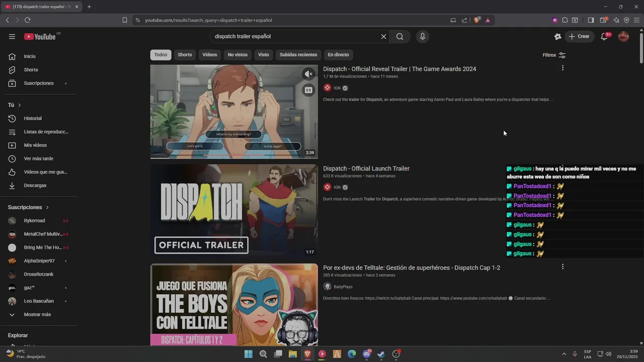This screenshot has height=362, width=644.
Task: Open Steam from the taskbar
Action: point(381,354)
